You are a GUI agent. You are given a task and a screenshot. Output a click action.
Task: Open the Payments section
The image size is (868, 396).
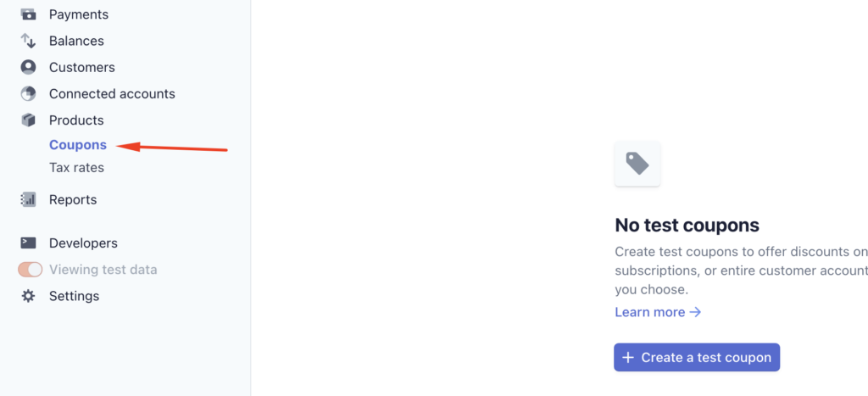(79, 14)
